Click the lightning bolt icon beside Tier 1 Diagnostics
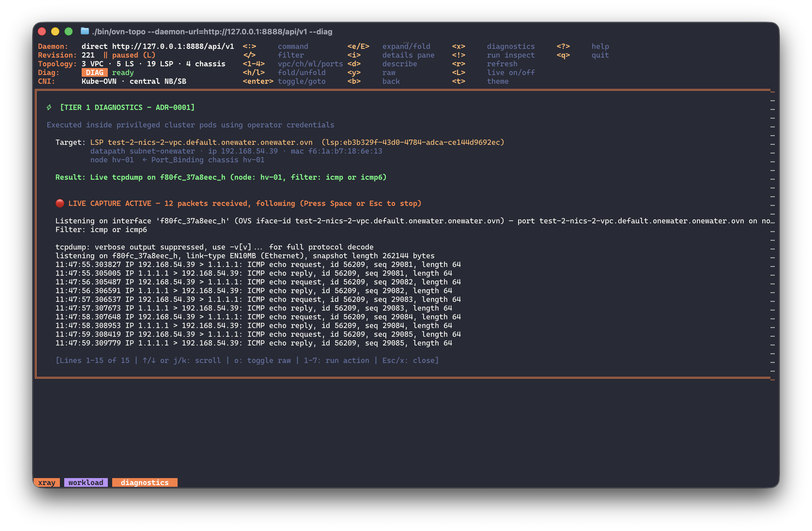 click(49, 108)
